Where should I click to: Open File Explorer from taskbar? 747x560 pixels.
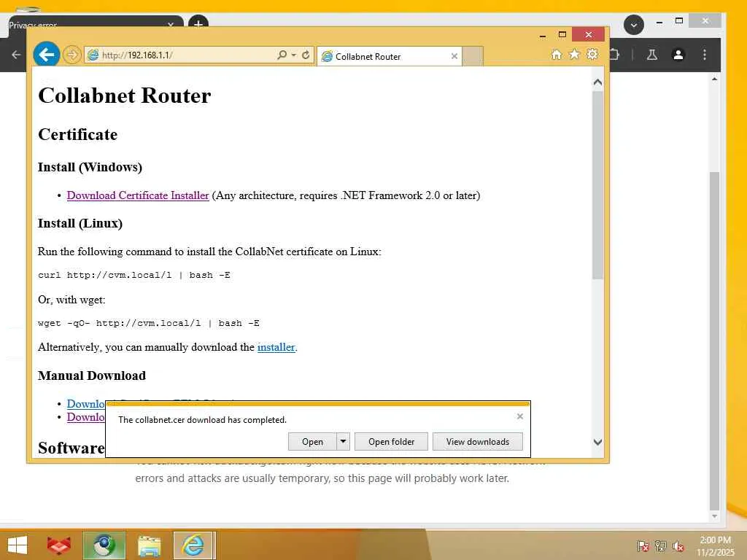coord(149,545)
